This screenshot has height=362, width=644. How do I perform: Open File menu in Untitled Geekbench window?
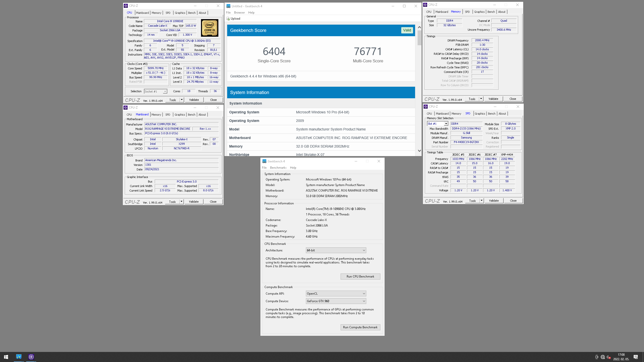click(x=228, y=13)
